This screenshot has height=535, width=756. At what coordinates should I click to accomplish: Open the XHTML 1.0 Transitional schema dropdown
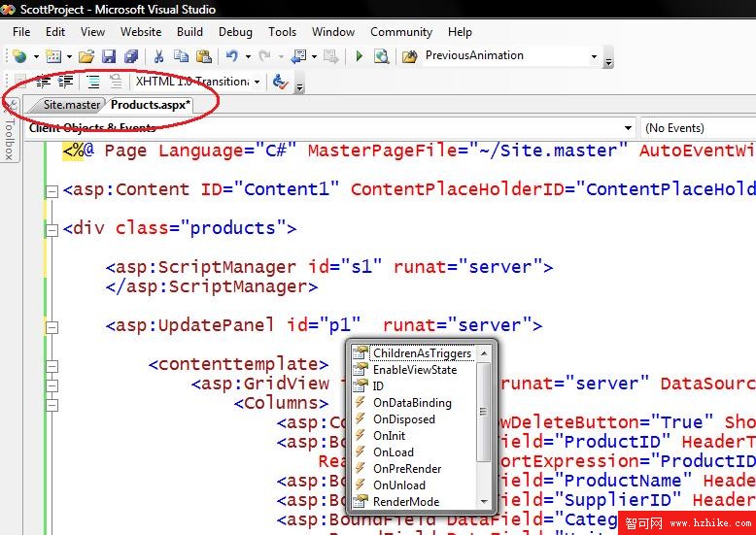pos(257,82)
